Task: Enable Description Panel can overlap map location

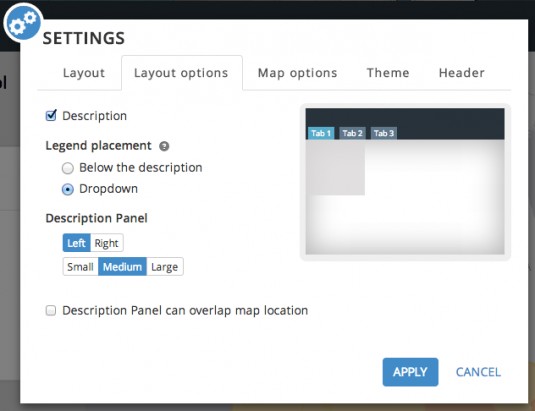Action: (51, 310)
